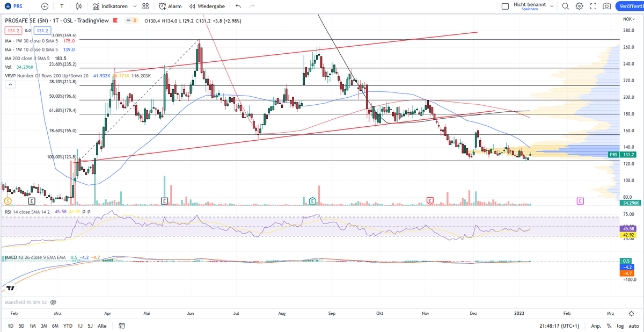644x332 pixels.
Task: Set range to 1M
Action: [33, 326]
